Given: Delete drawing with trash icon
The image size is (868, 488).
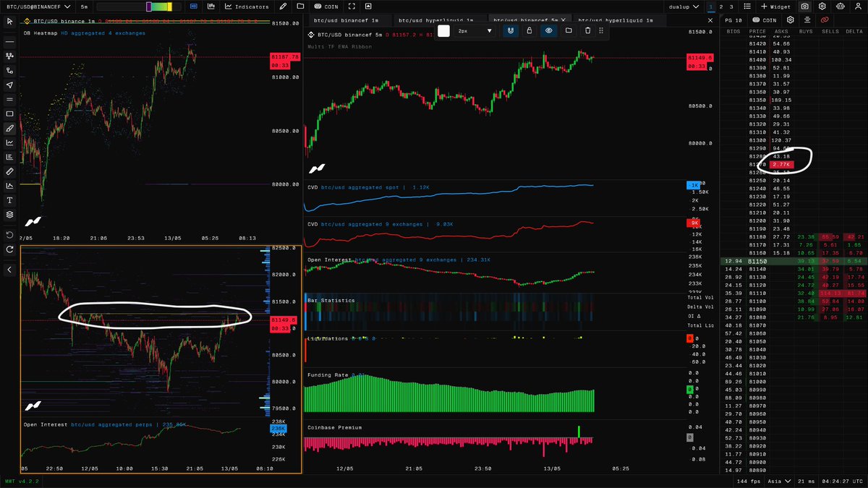Looking at the screenshot, I should point(587,31).
